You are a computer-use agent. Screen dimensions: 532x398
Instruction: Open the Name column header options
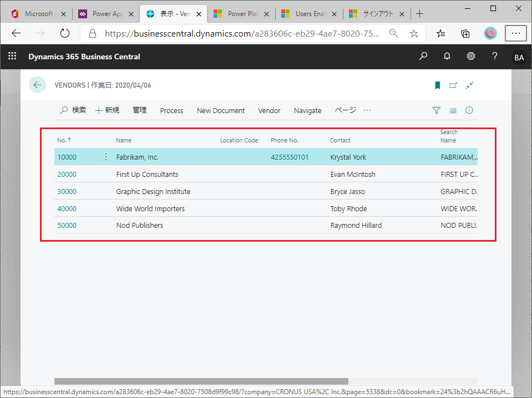tap(124, 140)
